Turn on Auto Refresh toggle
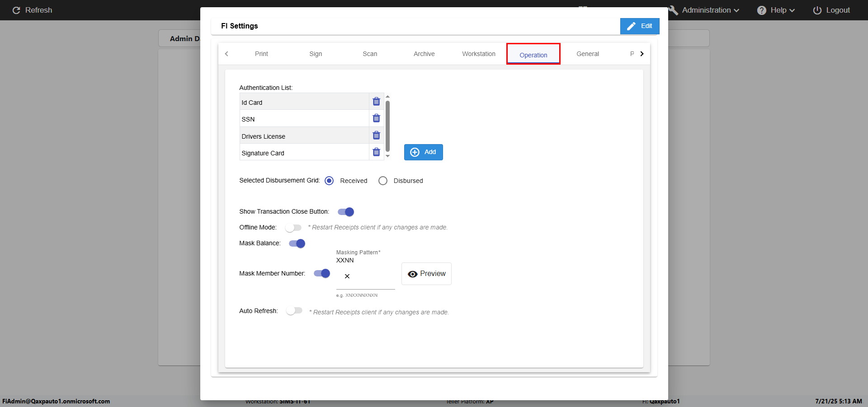Screen dimensions: 868x407 (294, 311)
